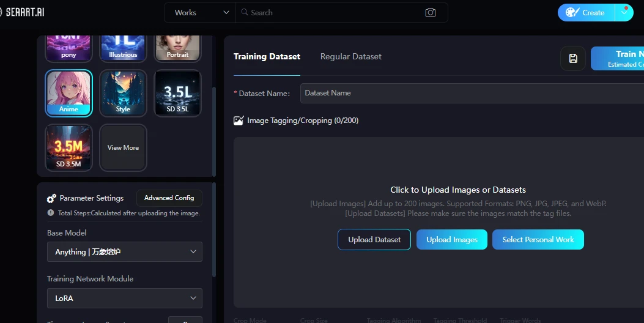
Task: Click the Dataset Name input field
Action: (471, 93)
